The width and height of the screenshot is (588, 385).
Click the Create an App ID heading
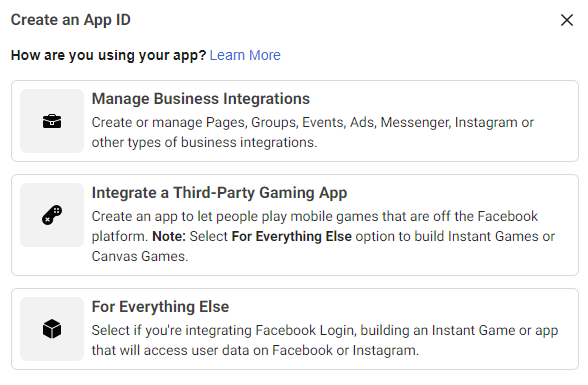pos(70,20)
